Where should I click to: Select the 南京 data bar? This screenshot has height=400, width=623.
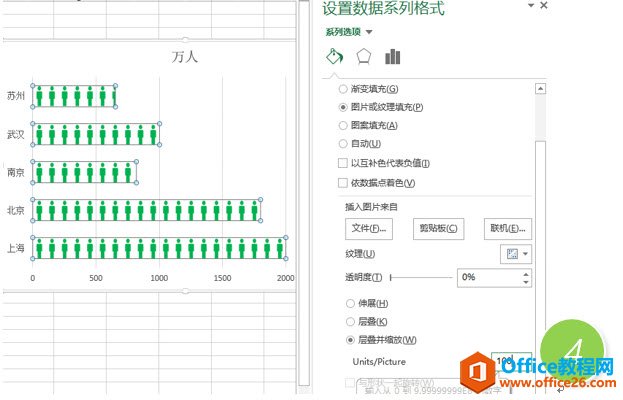pos(84,172)
